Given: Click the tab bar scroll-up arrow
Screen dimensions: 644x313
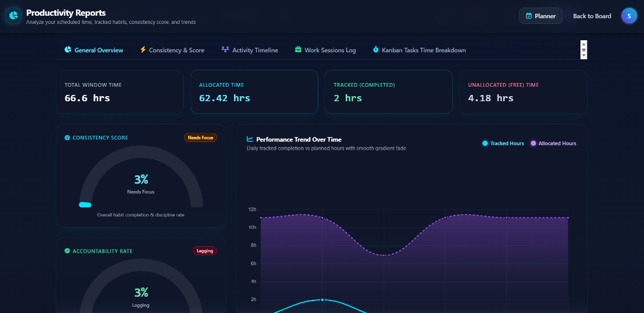Looking at the screenshot, I should click(x=584, y=43).
